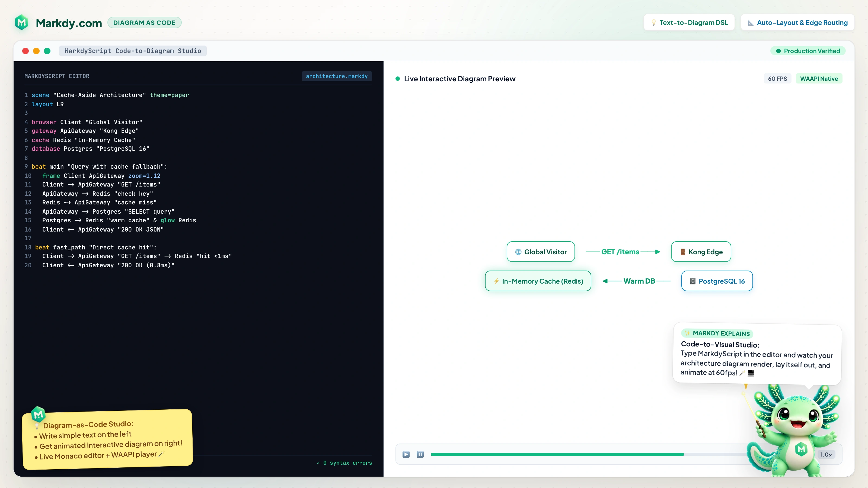This screenshot has height=488, width=868.
Task: Click line 13 Redis ⇝ ApiGateway "cache miss"
Action: pyautogui.click(x=99, y=202)
